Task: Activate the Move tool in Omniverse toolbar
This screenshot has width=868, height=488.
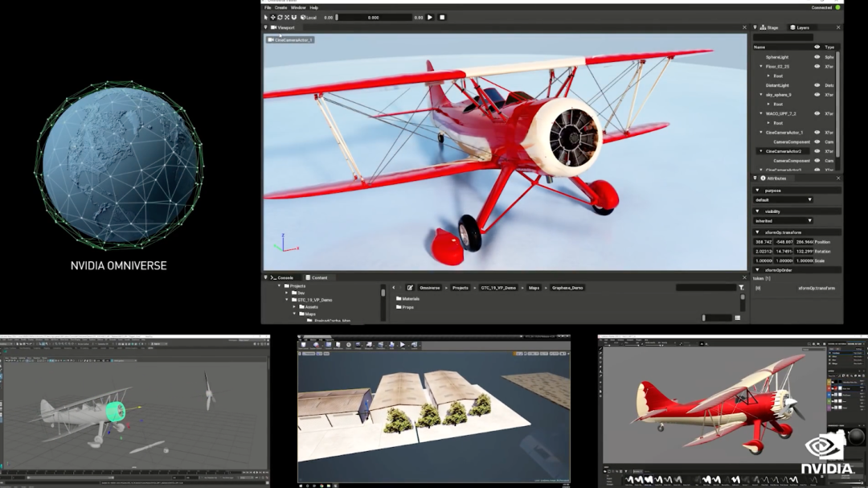Action: point(273,18)
